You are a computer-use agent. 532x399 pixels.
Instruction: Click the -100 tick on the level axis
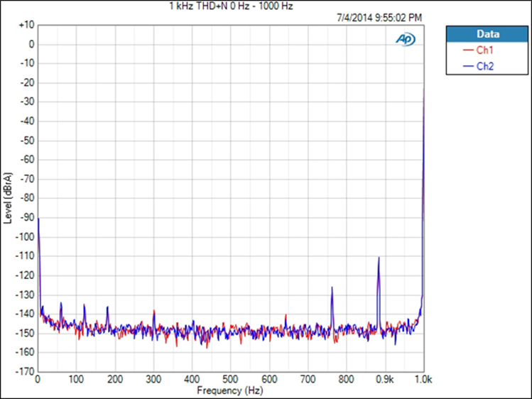25,236
